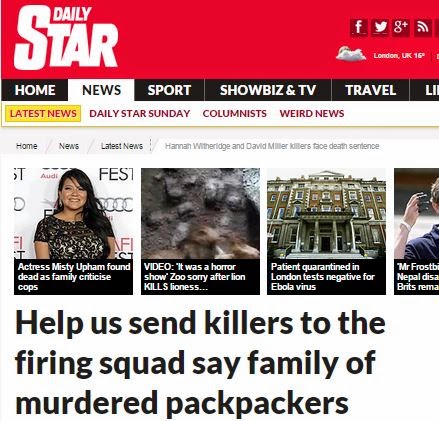
Task: Click the Latest News breadcrumb link
Action: point(122,146)
